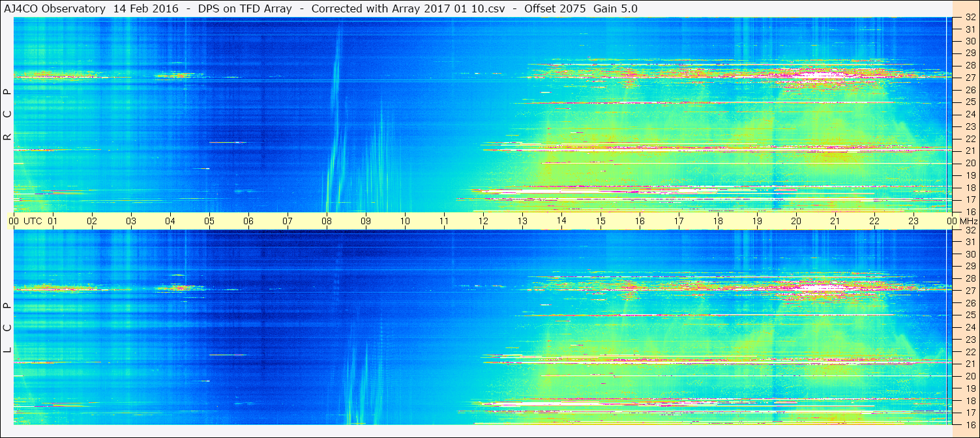Click the 32 MHz label in LCP scale

click(970, 230)
